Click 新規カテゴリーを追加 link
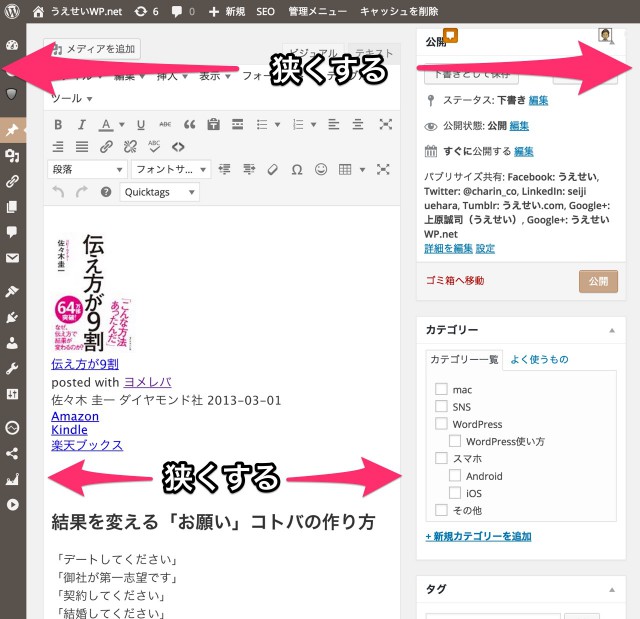This screenshot has height=619, width=640. (x=478, y=536)
